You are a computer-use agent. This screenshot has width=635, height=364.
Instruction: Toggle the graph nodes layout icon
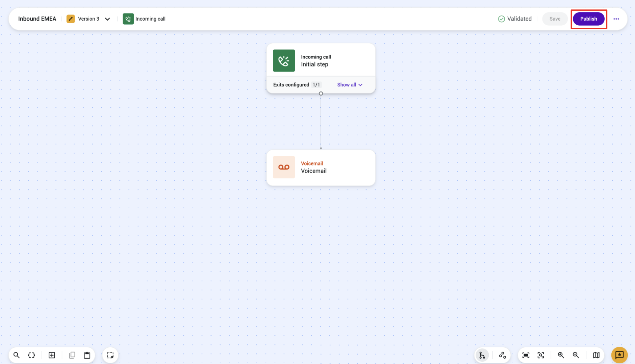click(x=502, y=355)
